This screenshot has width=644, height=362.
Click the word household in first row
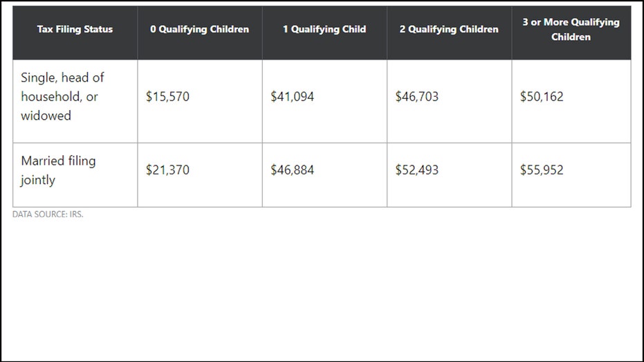pos(51,97)
